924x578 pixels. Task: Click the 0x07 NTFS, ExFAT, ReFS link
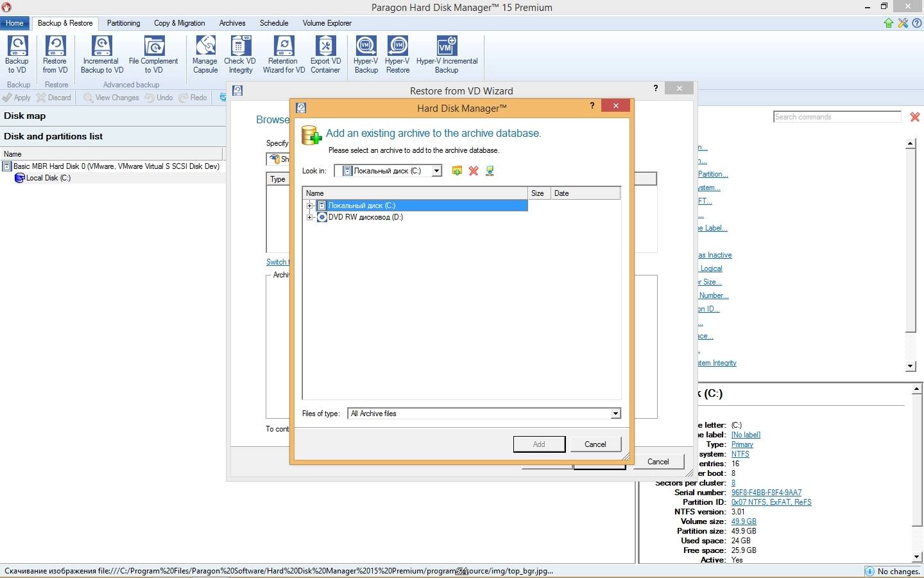pos(771,502)
